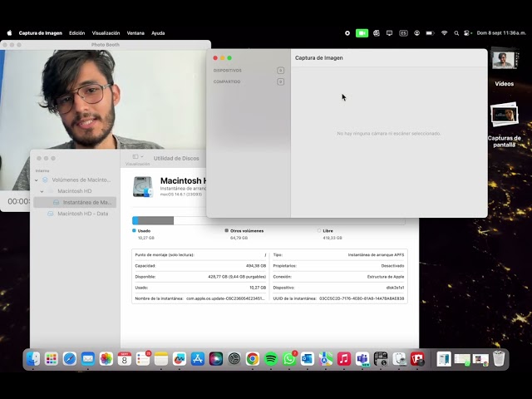Open Spotlight search in menu bar
The height and width of the screenshot is (399, 532).
(x=456, y=33)
